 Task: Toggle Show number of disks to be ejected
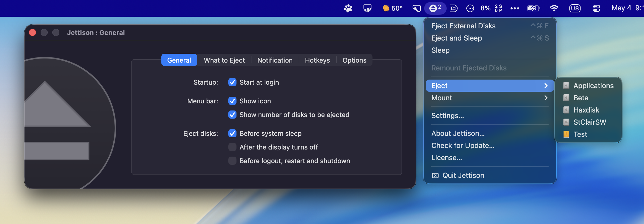point(232,115)
